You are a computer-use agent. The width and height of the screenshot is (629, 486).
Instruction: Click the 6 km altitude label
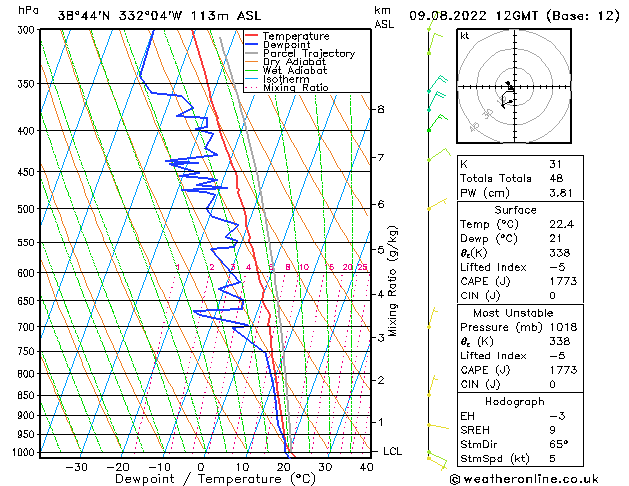(x=381, y=205)
